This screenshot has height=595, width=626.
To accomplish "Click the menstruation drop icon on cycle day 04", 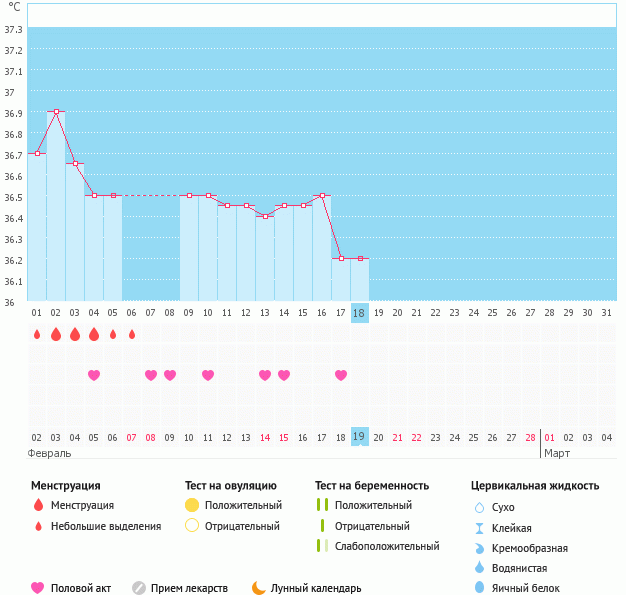I will pos(94,334).
